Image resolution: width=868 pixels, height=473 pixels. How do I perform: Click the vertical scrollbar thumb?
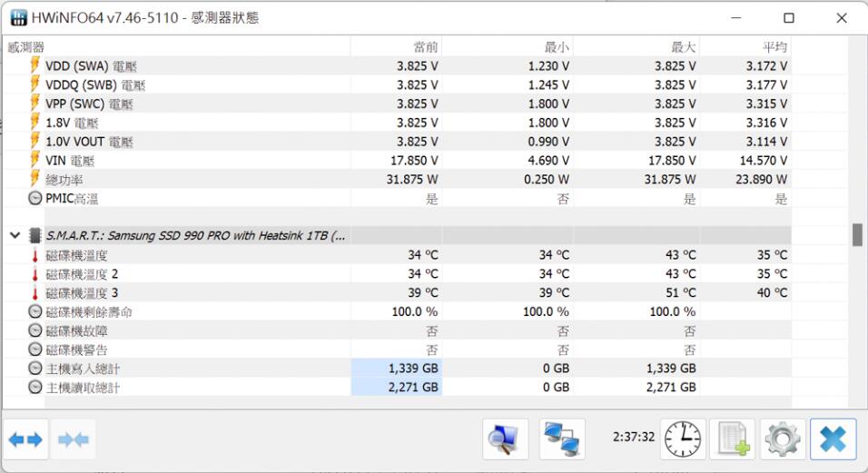pos(857,234)
